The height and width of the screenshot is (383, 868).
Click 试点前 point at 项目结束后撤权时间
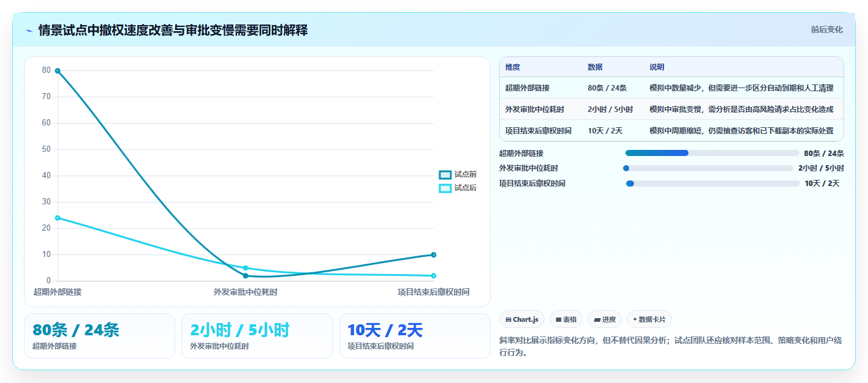[x=434, y=255]
